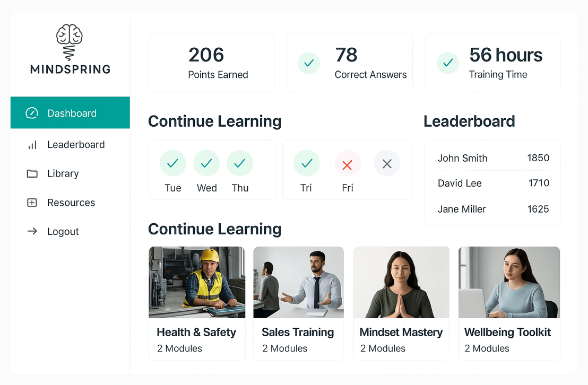Open the Sales Training course title
This screenshot has height=385, width=588.
click(298, 332)
